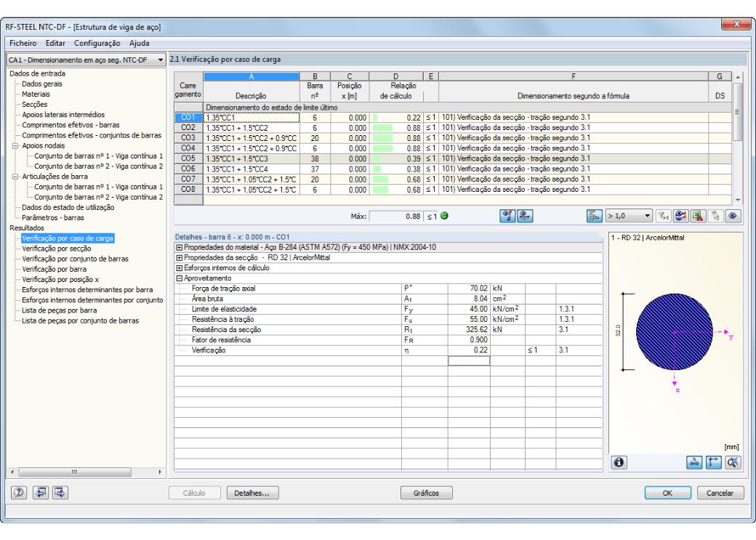The width and height of the screenshot is (756, 540).
Task: Collapse the 'Aproveitamento' details group
Action: pyautogui.click(x=180, y=278)
